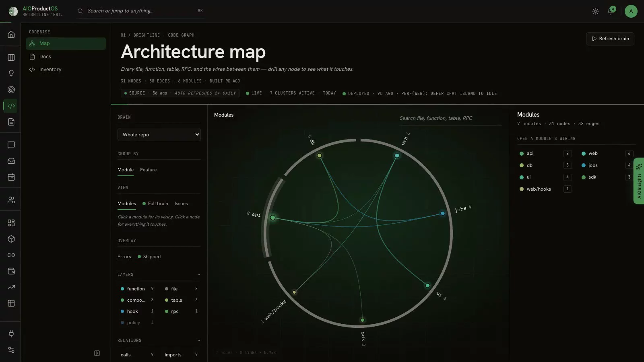Open the document page icon in rail
This screenshot has height=362, width=644.
[11, 122]
